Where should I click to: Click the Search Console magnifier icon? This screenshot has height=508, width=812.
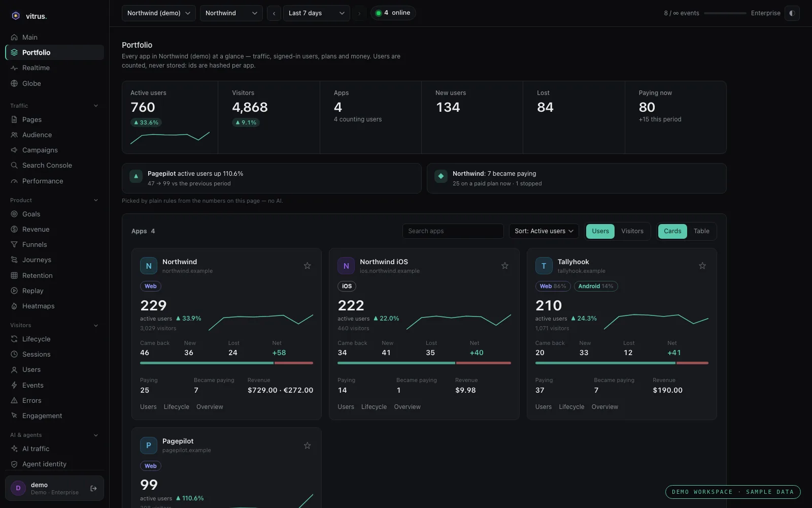(14, 165)
